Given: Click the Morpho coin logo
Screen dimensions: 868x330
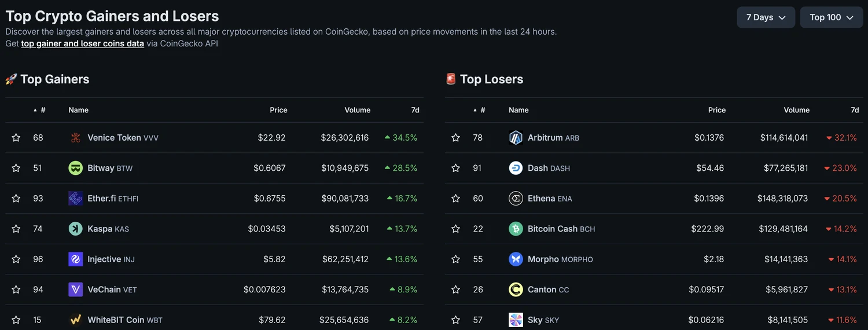Looking at the screenshot, I should click(516, 259).
